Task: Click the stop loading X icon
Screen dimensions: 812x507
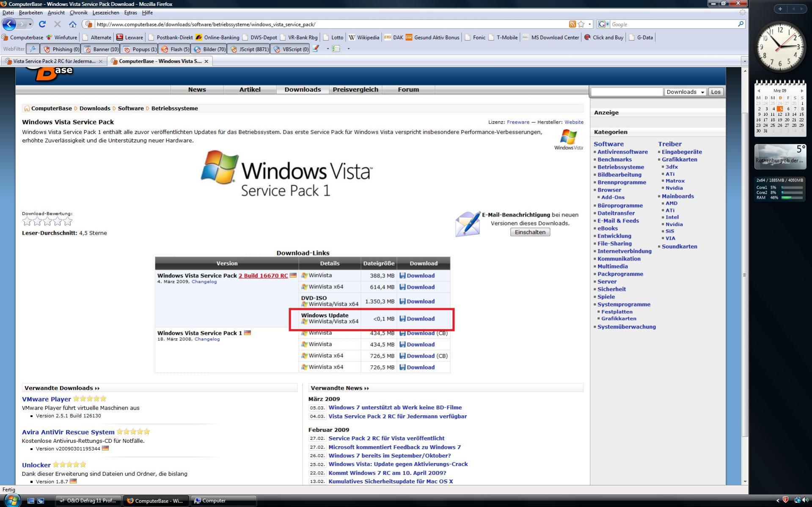Action: pos(58,24)
